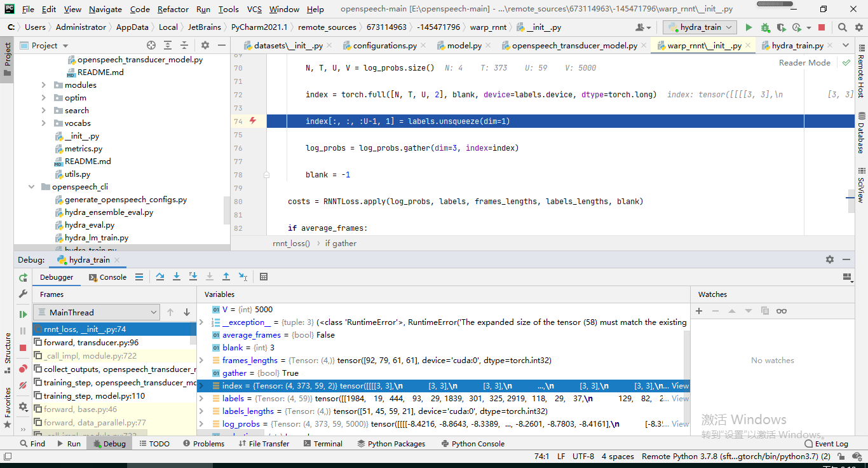The image size is (868, 468).
Task: Open Evaluate Expression via calculator icon
Action: point(264,277)
